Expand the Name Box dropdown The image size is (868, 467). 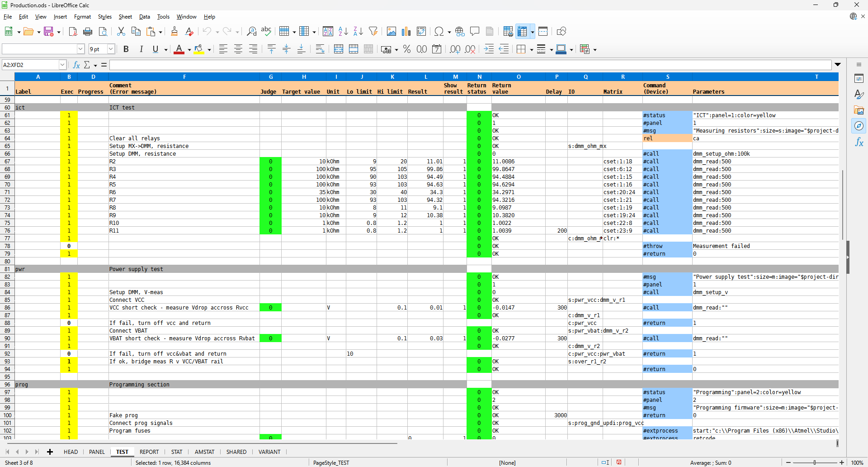[62, 65]
